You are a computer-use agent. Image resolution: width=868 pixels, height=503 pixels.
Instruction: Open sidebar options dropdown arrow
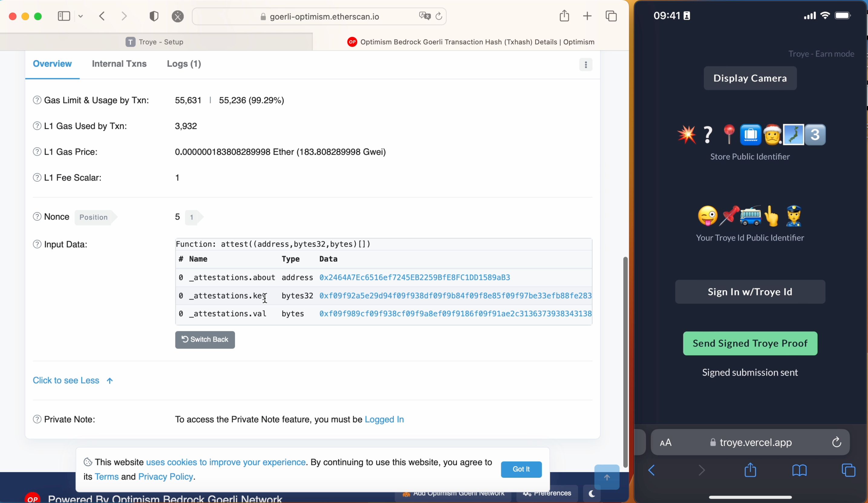tap(80, 16)
